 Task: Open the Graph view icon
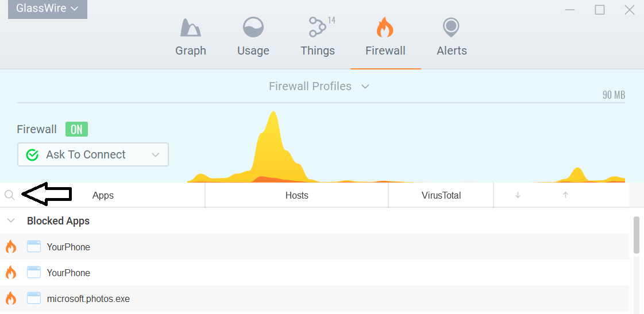pyautogui.click(x=191, y=28)
